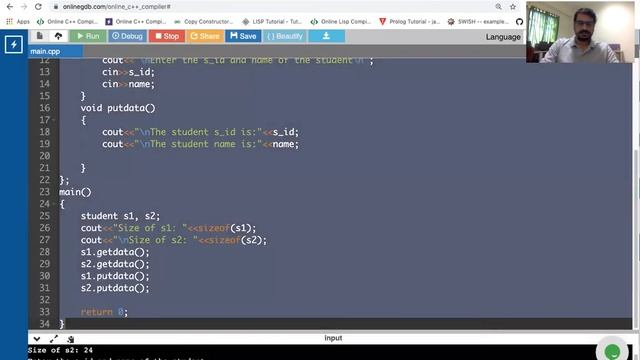This screenshot has height=360, width=640.
Task: Click the 'cin>>s_id;' line
Action: pos(129,72)
